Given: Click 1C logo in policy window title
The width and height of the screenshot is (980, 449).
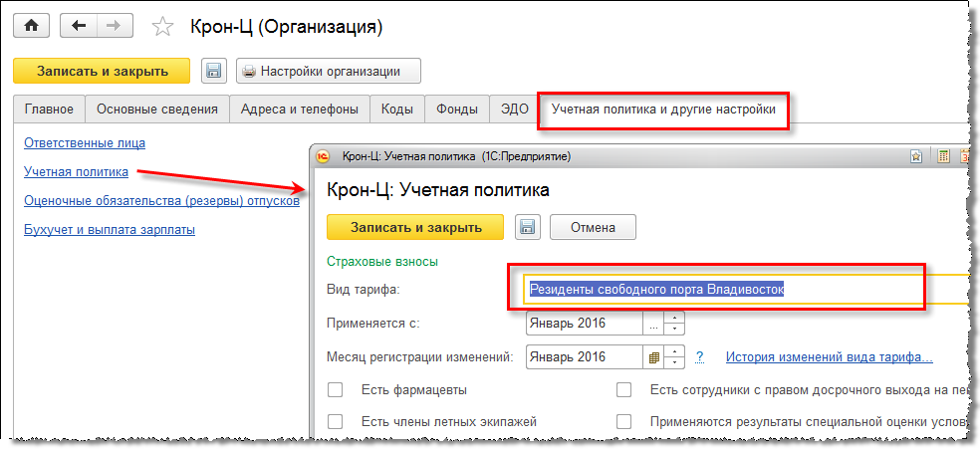Looking at the screenshot, I should [324, 156].
